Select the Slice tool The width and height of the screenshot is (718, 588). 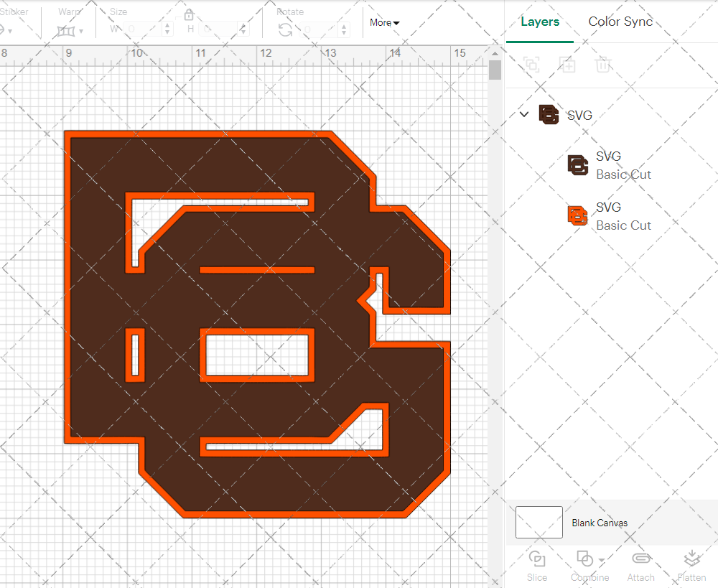[x=537, y=566]
